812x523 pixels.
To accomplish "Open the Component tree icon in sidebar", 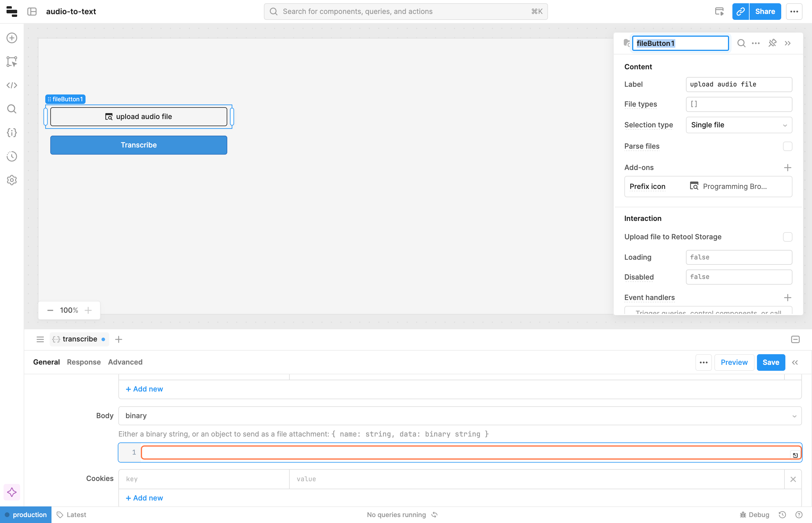I will click(x=12, y=62).
